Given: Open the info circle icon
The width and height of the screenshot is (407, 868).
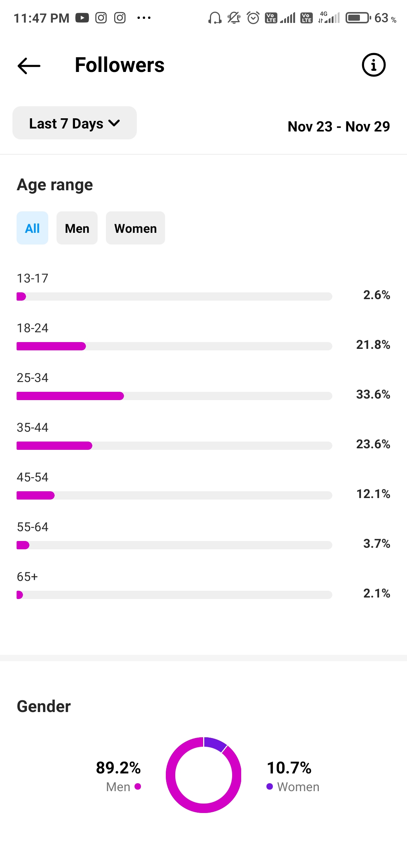Looking at the screenshot, I should tap(373, 65).
